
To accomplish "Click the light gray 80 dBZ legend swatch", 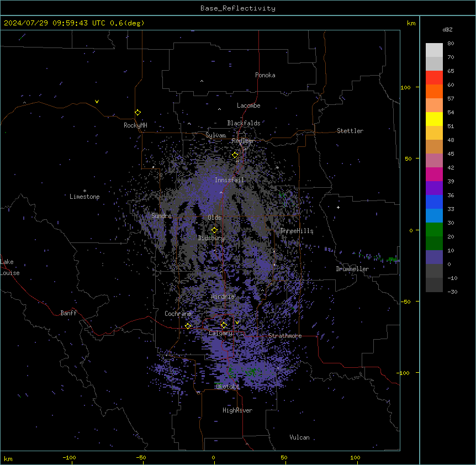I will [x=434, y=50].
